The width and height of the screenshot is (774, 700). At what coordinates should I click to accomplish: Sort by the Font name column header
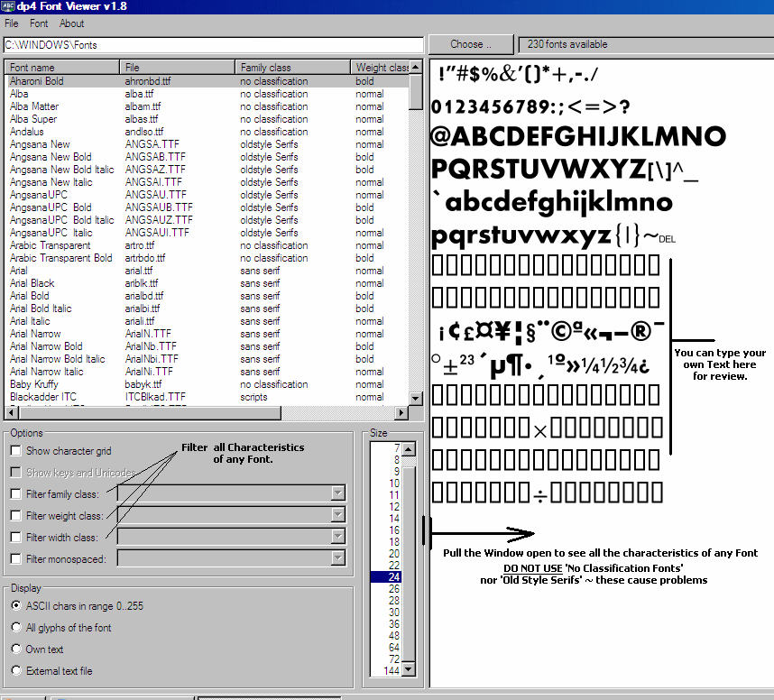pos(61,67)
